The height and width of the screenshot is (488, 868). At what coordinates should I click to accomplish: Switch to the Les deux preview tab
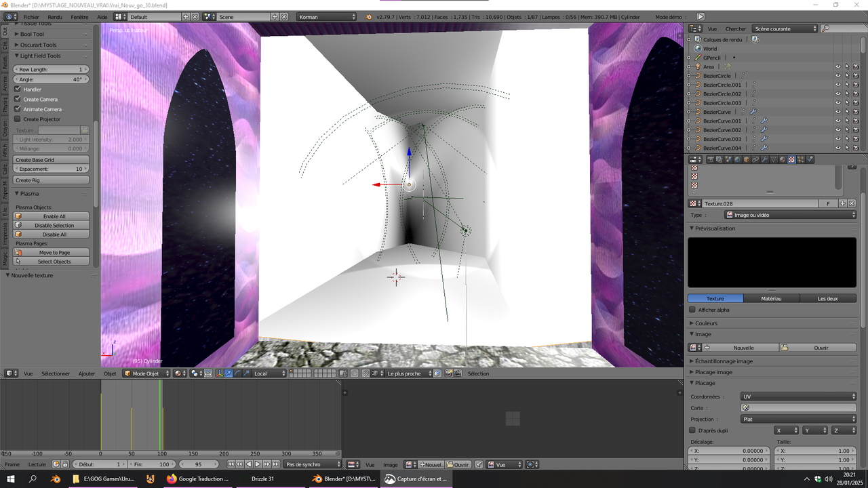click(828, 298)
